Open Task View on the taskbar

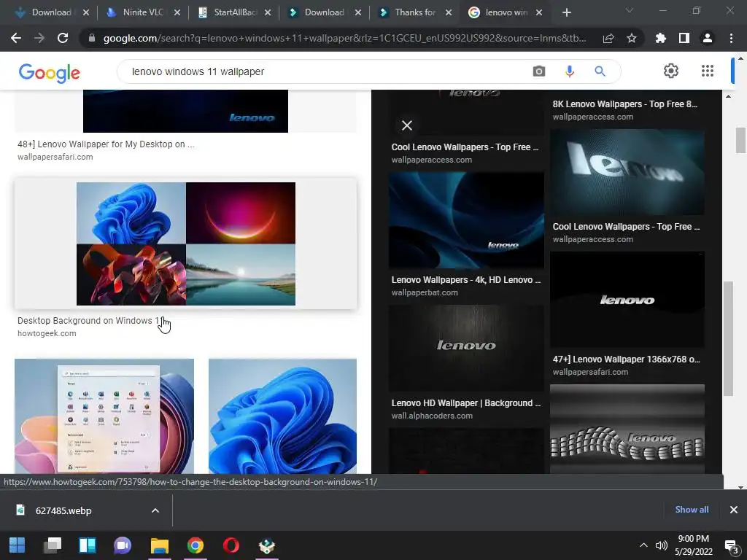coord(53,545)
